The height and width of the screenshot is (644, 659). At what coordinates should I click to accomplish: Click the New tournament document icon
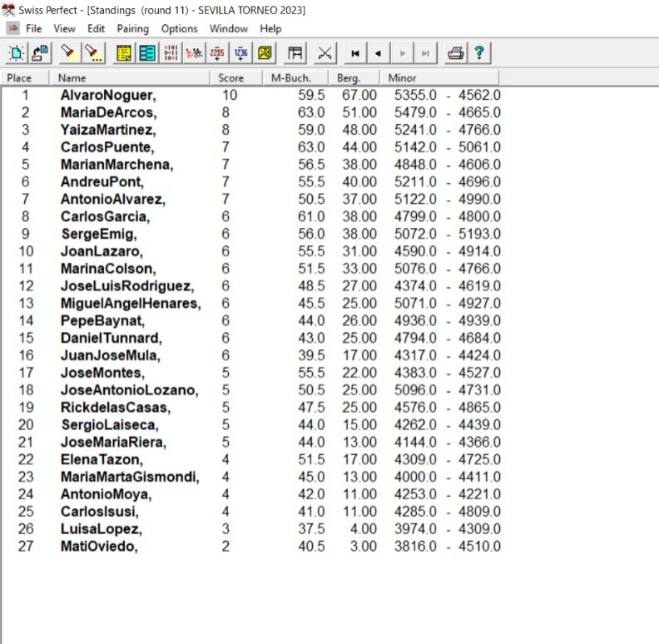tap(16, 53)
